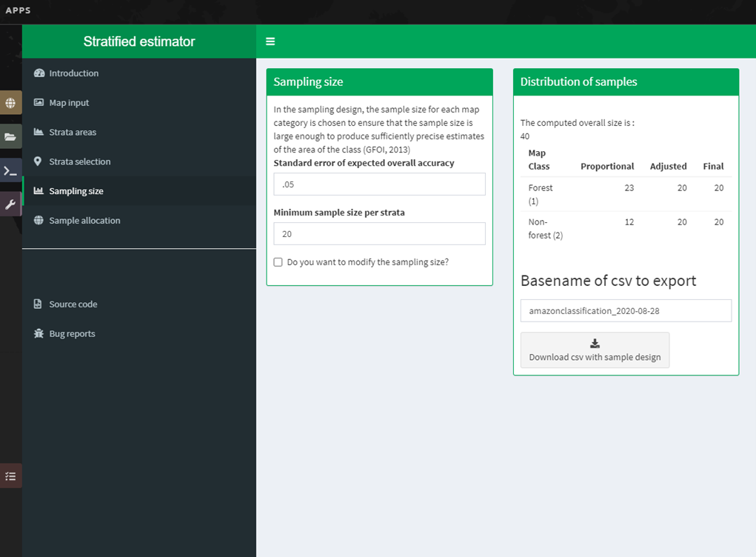Viewport: 756px width, 557px height.
Task: Click the wrench tools icon in the left dock
Action: (10, 204)
